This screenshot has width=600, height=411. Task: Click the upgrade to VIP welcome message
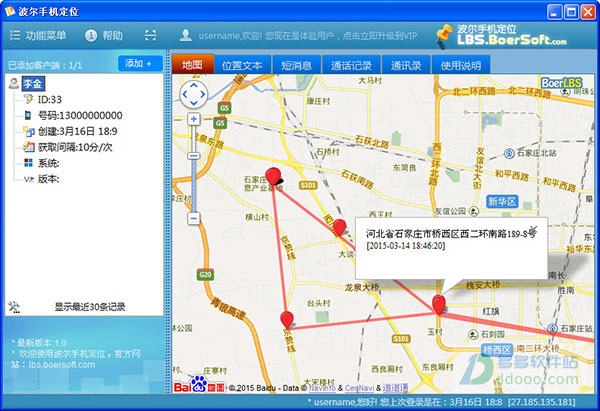308,36
